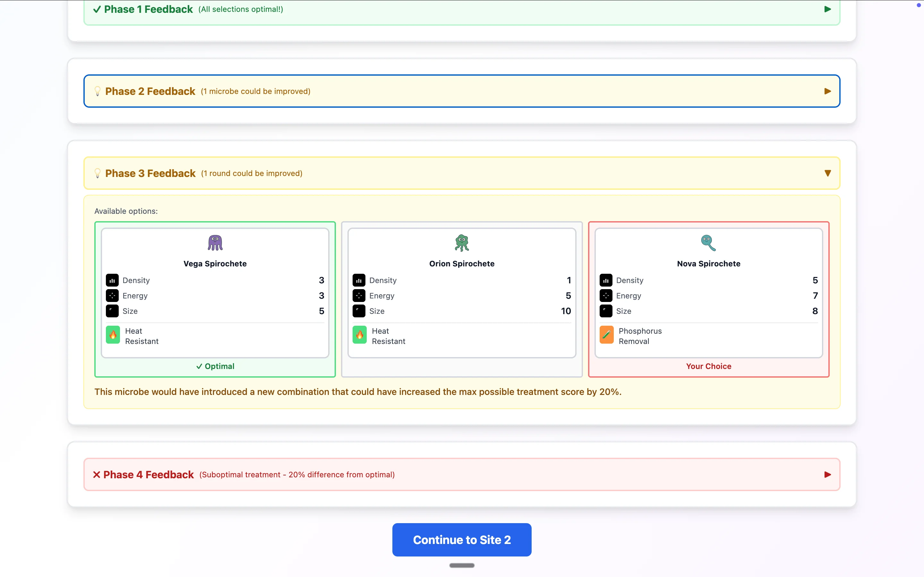Viewport: 924px width, 577px height.
Task: Collapse Phase 3 Feedback with the down arrow
Action: tap(827, 173)
